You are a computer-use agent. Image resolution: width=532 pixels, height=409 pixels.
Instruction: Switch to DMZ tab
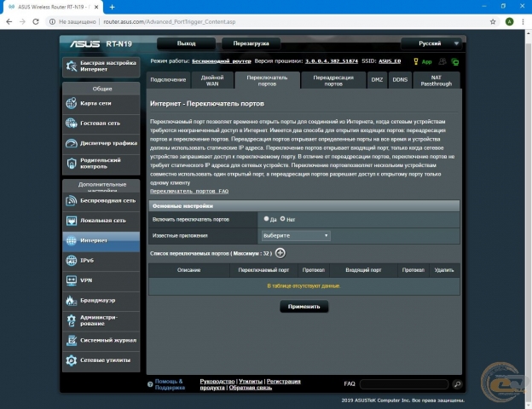(377, 80)
